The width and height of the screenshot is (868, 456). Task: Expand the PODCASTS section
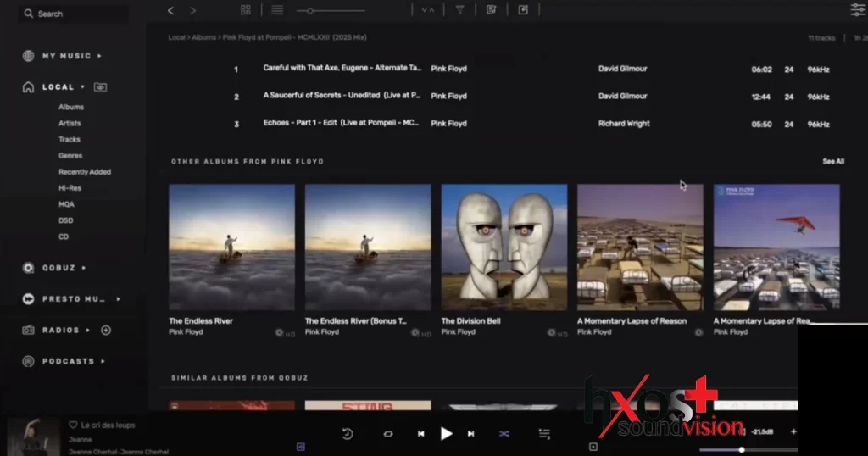pyautogui.click(x=103, y=361)
